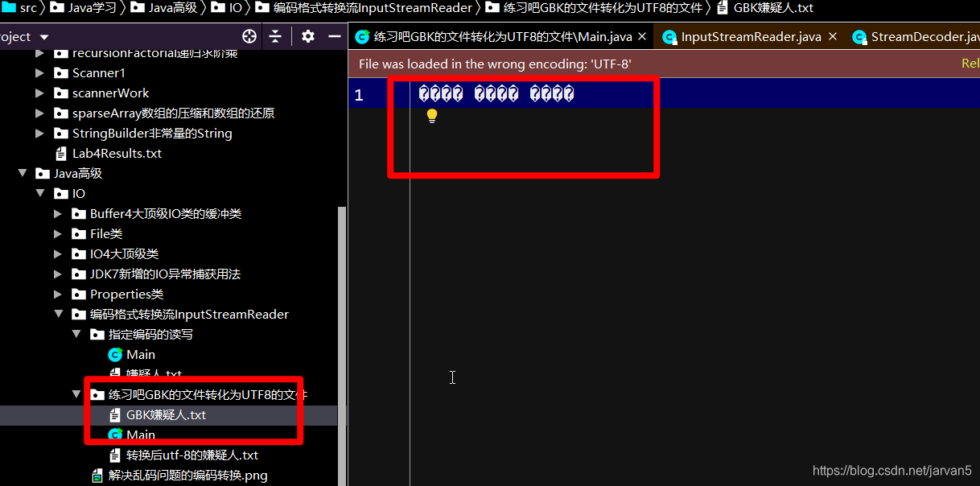Collapse the Java高级 folder

22,174
